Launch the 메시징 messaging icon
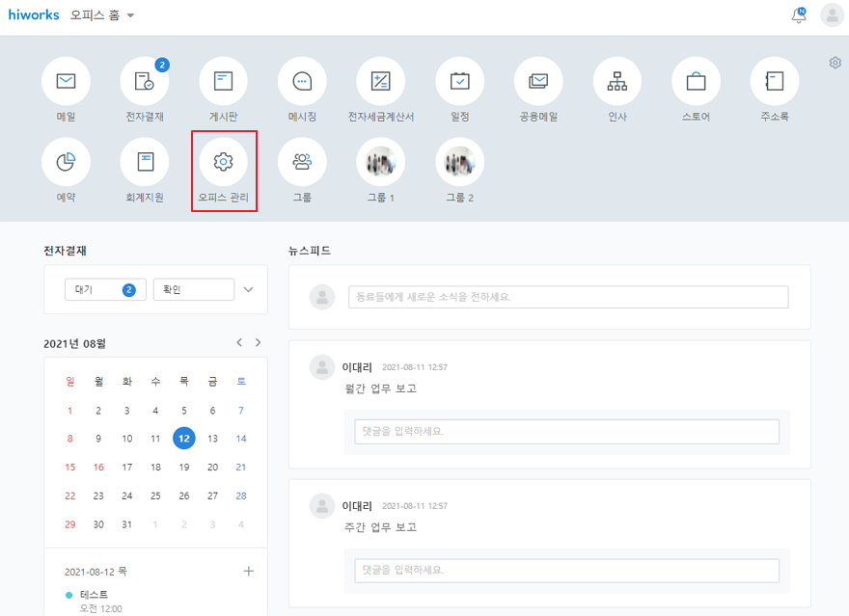The height and width of the screenshot is (616, 849). [302, 82]
